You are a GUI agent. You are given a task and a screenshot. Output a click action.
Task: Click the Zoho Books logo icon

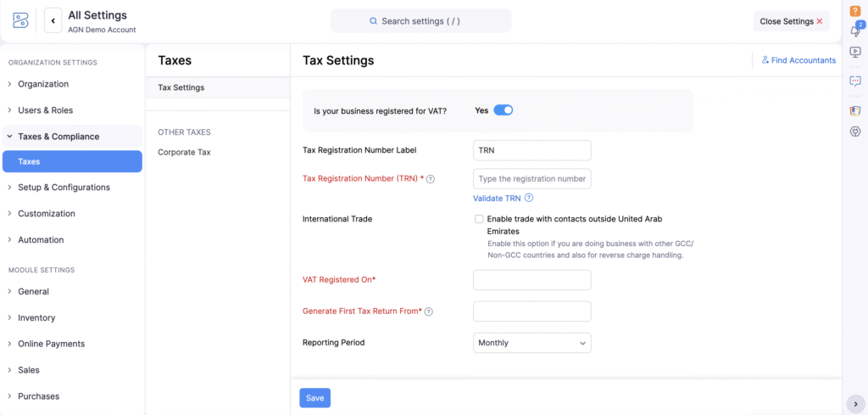(20, 20)
